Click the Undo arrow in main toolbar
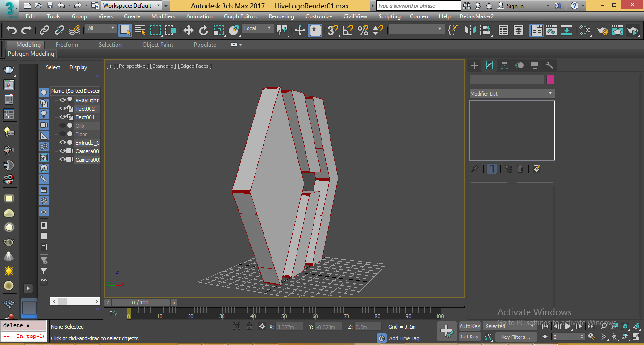The image size is (644, 345). pyautogui.click(x=11, y=31)
